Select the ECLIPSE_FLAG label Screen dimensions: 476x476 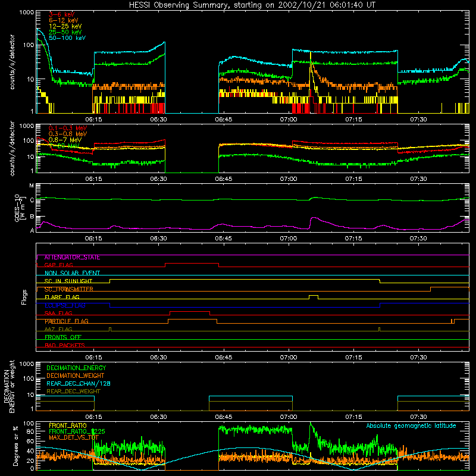click(x=65, y=305)
